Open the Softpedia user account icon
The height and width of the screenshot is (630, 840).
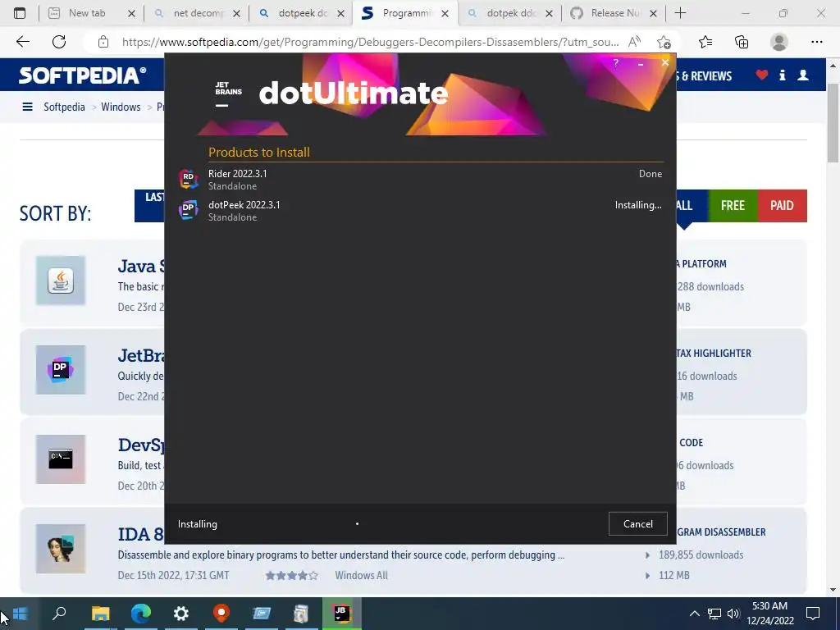coord(803,75)
